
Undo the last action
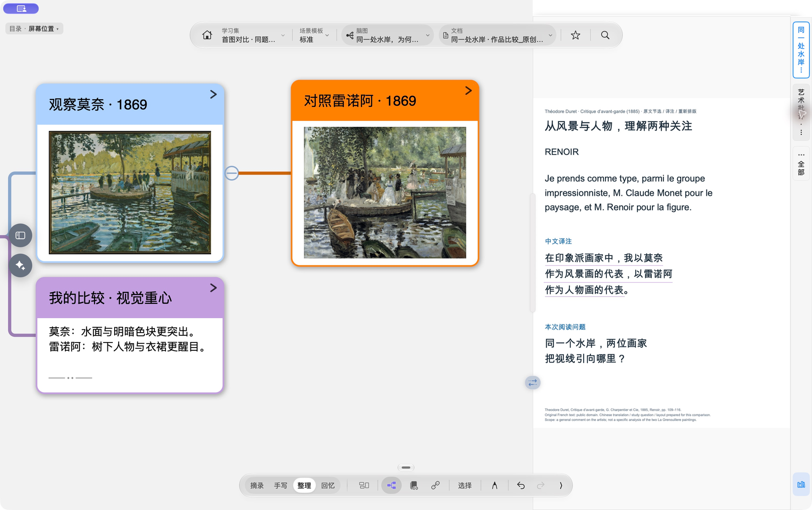[x=521, y=486]
